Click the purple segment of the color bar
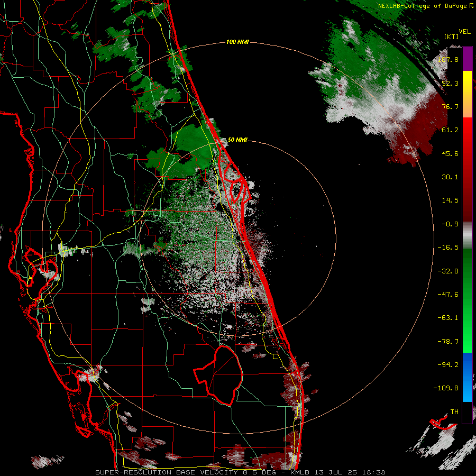 (x=467, y=59)
